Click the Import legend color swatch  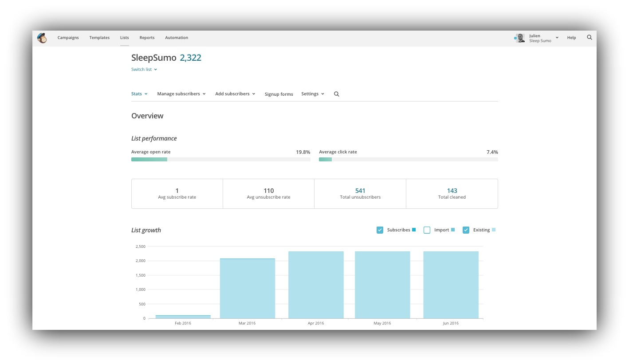coord(453,230)
